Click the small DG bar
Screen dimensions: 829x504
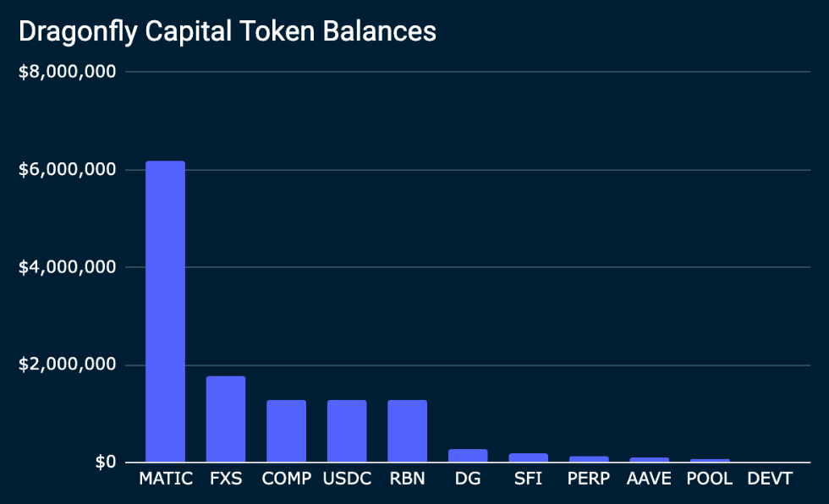468,456
